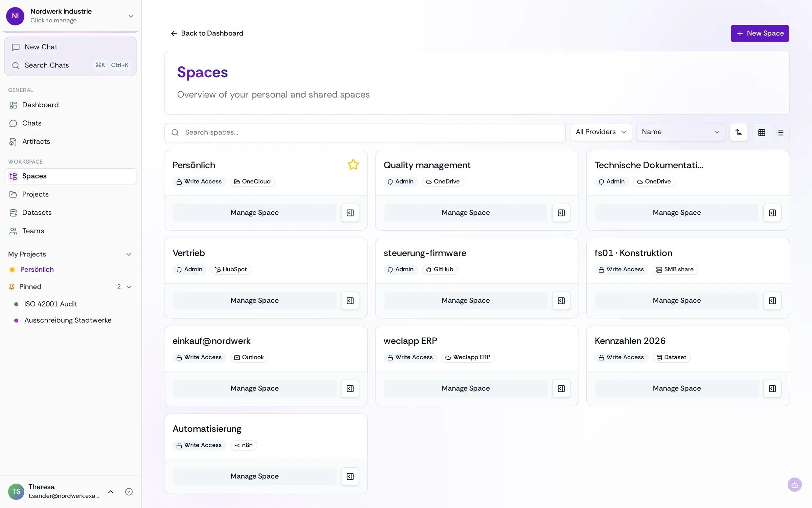Manage Space for Vertrieb

[255, 300]
